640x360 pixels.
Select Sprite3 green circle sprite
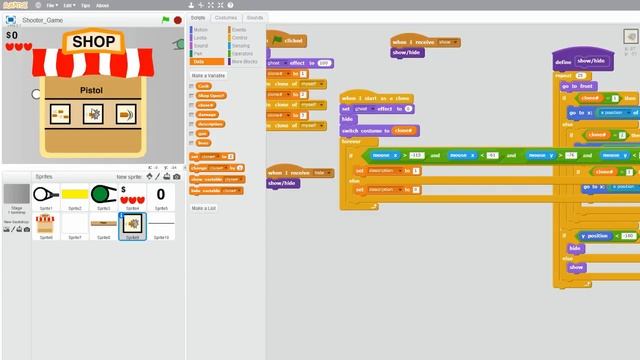click(x=104, y=197)
